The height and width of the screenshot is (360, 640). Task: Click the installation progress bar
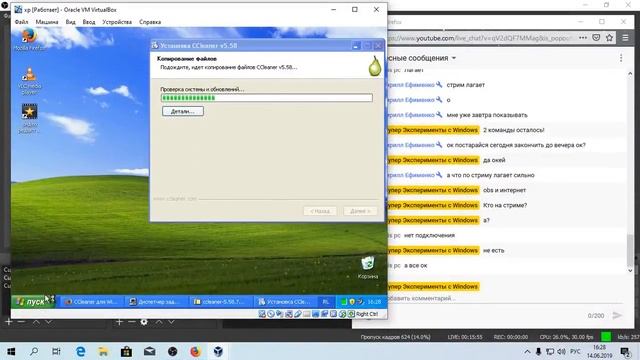pyautogui.click(x=267, y=98)
